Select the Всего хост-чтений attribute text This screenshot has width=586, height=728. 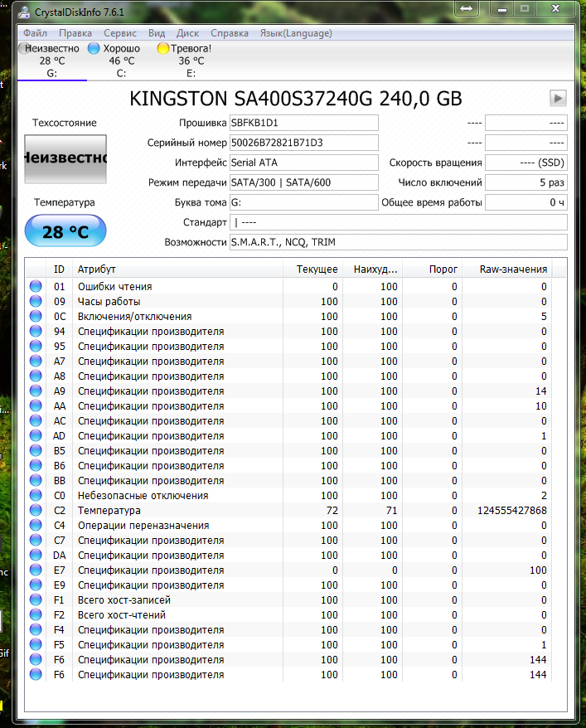tap(122, 614)
